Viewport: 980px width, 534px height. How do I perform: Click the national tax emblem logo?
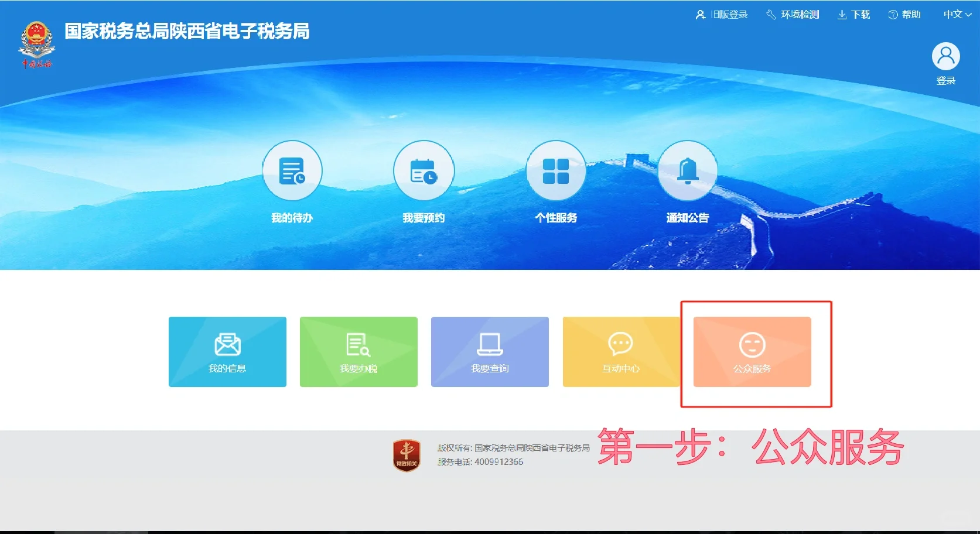[x=37, y=44]
